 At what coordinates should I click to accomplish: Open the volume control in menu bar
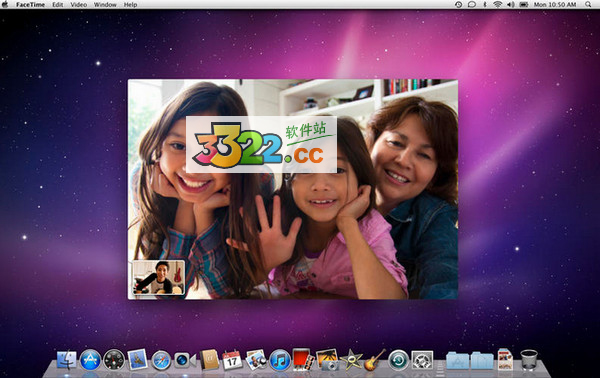click(510, 5)
